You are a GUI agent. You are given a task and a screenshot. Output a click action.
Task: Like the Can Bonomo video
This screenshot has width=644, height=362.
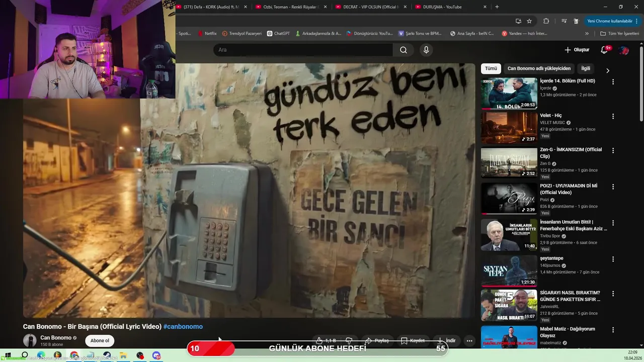tap(326, 340)
